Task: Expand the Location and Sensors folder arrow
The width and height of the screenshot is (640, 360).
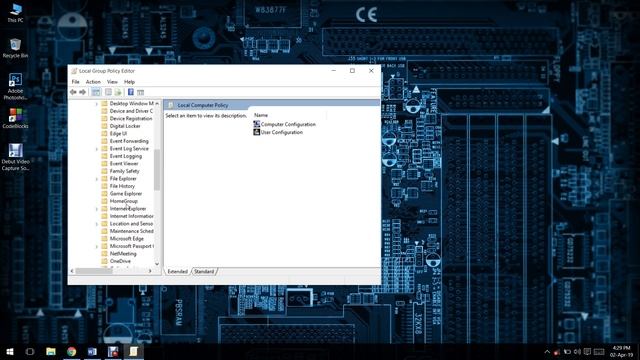Action: [x=97, y=224]
